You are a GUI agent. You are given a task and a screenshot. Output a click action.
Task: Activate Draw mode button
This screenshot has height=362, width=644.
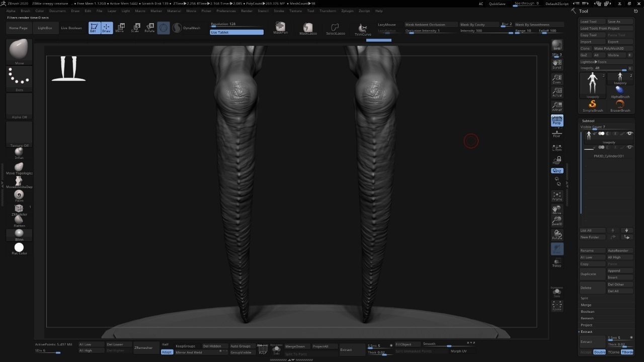106,28
